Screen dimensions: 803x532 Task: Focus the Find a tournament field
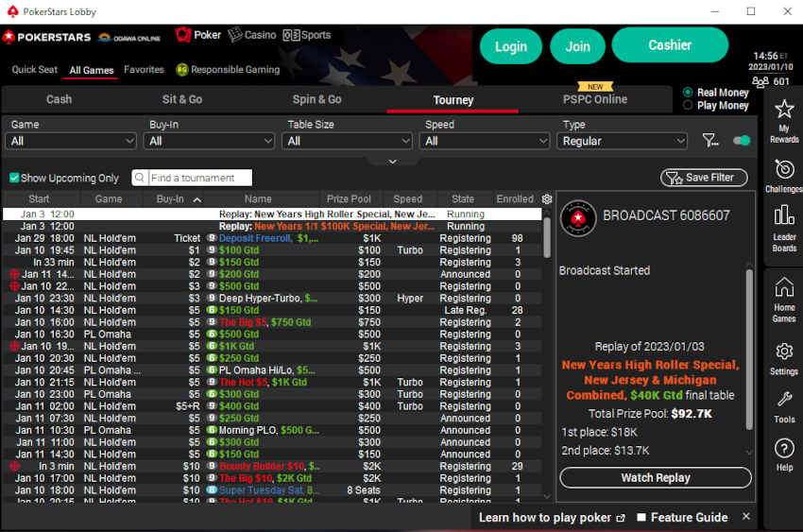(199, 178)
